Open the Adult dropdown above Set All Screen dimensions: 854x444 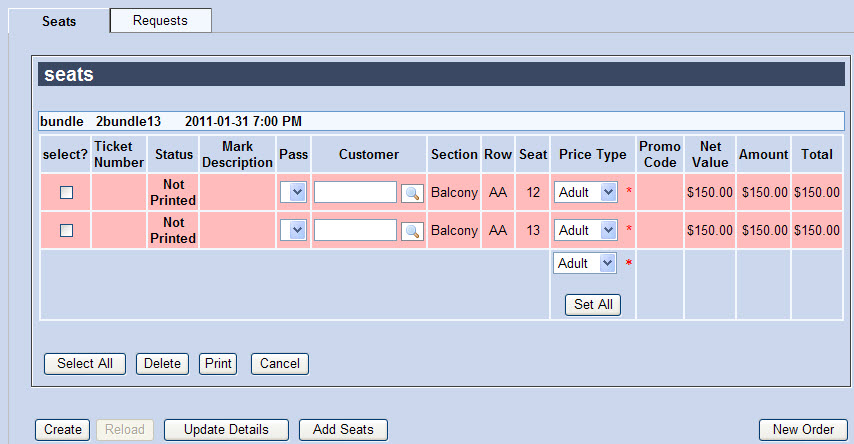pyautogui.click(x=585, y=263)
